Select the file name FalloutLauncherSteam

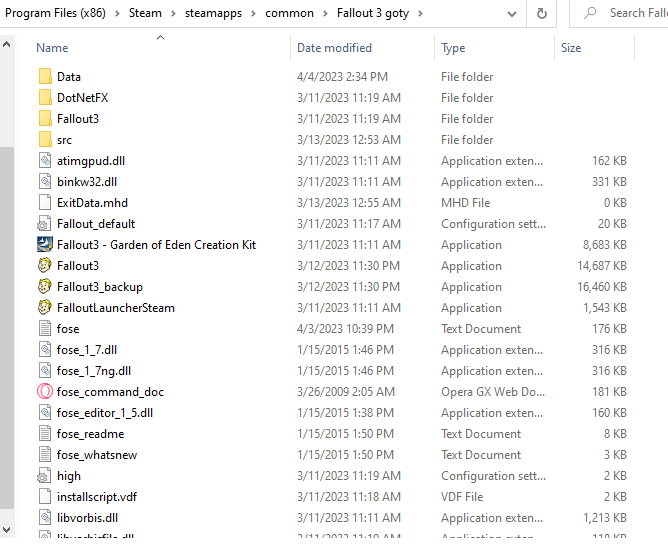(116, 308)
